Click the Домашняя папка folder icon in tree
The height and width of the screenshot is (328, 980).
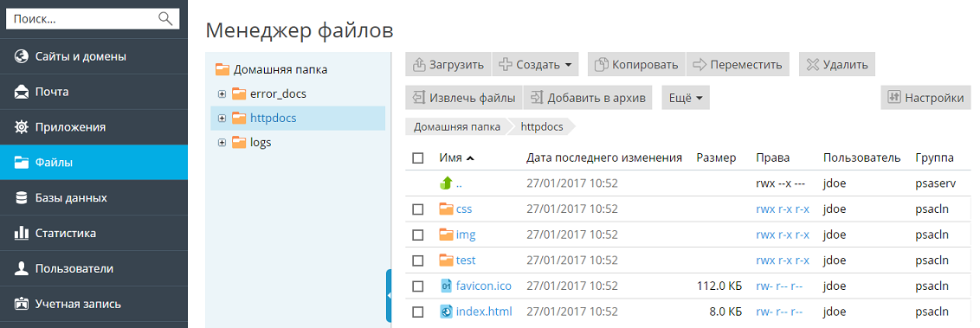222,69
